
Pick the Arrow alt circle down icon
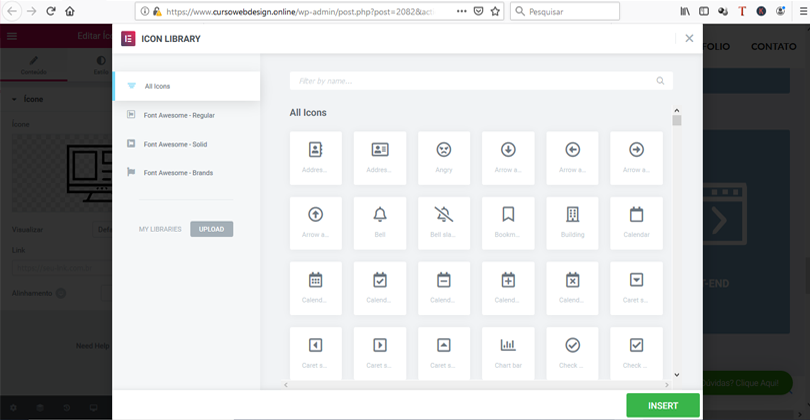pyautogui.click(x=508, y=158)
